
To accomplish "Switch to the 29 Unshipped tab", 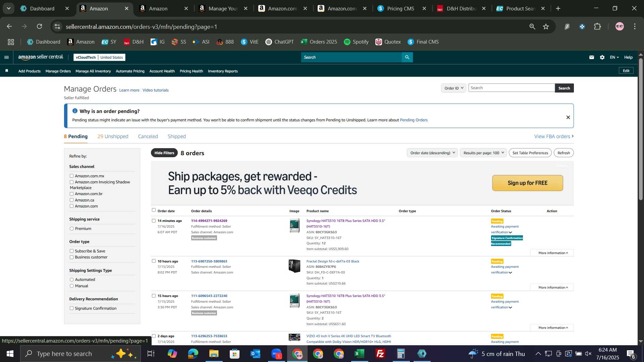I will (x=113, y=136).
